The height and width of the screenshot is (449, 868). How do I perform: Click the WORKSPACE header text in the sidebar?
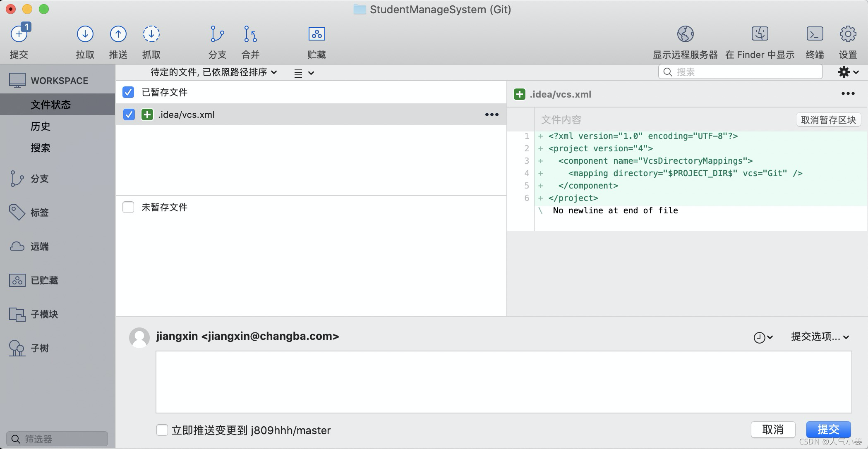click(59, 81)
